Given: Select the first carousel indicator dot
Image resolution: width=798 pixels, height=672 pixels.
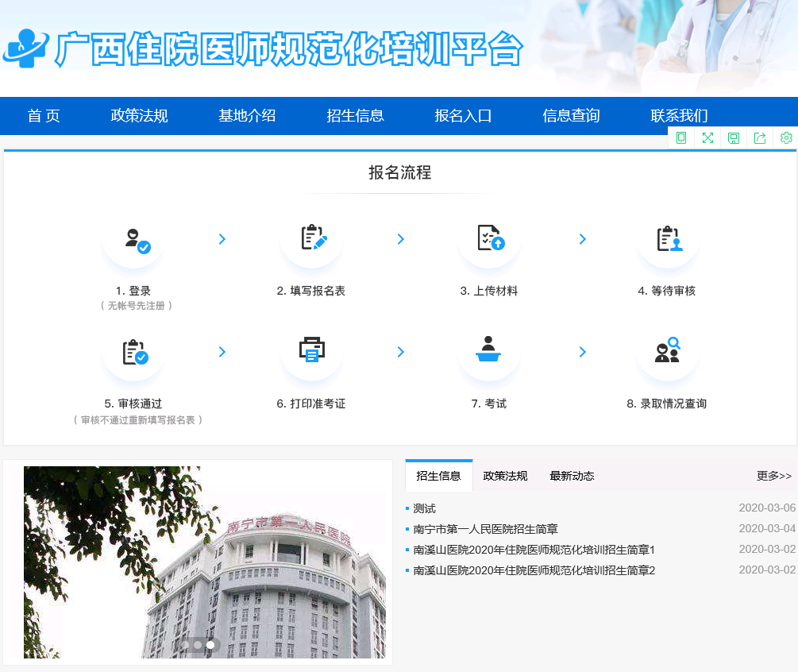Looking at the screenshot, I should click(185, 645).
